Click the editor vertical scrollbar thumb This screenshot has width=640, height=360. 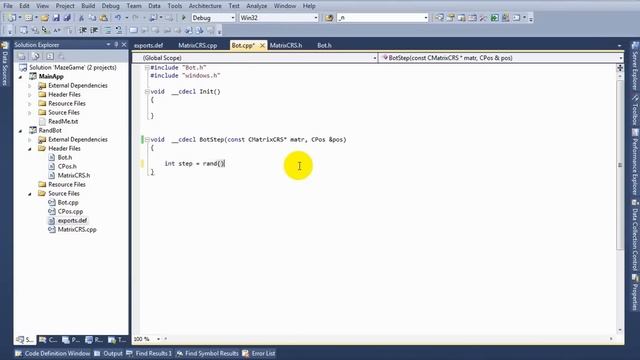click(620, 165)
